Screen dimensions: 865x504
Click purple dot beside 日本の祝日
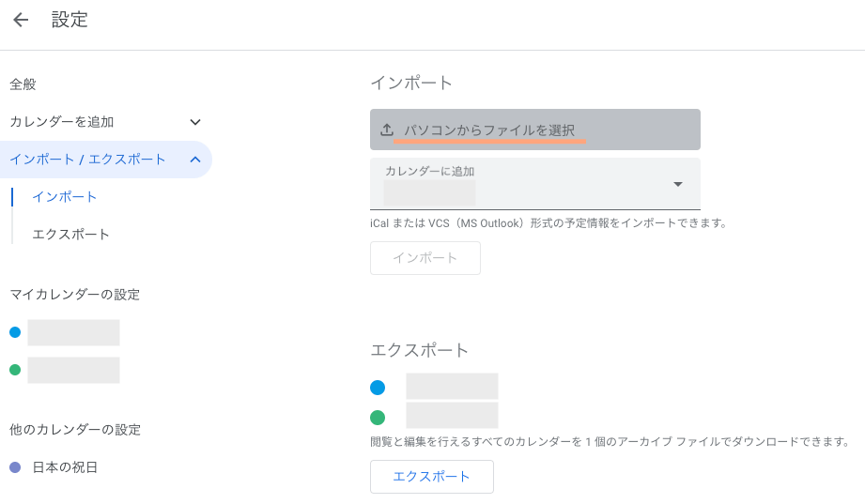tap(14, 467)
